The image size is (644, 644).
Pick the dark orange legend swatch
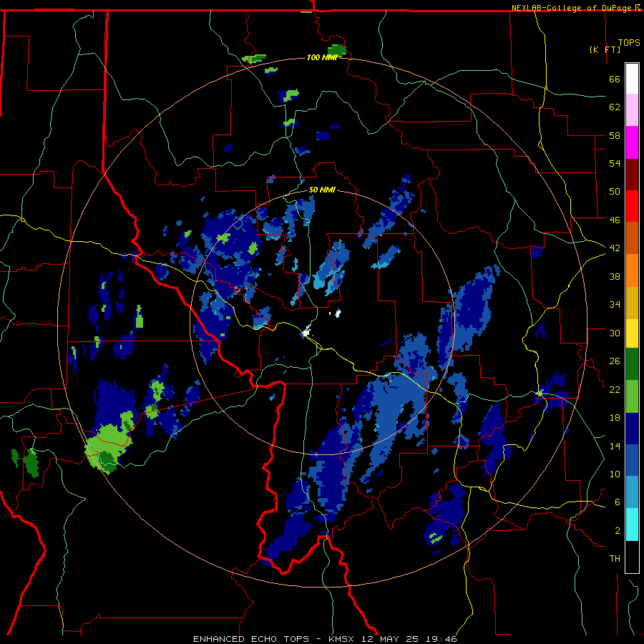pyautogui.click(x=632, y=238)
